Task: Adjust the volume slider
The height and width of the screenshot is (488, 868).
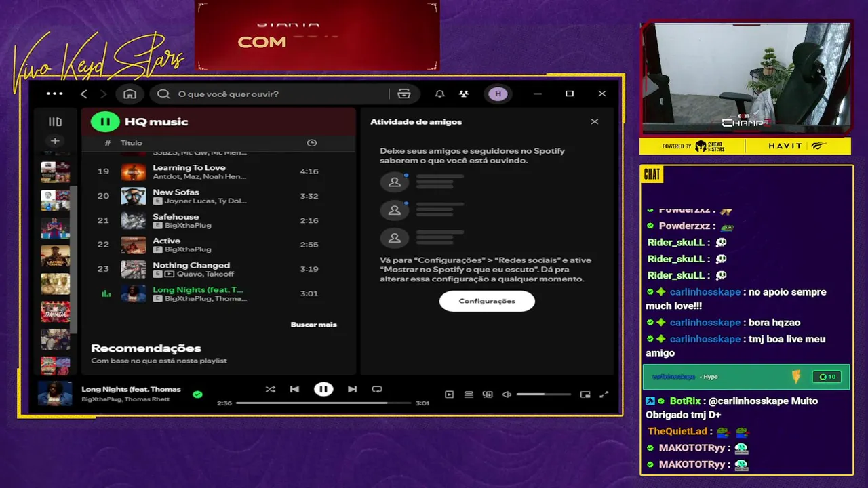Action: 543,394
